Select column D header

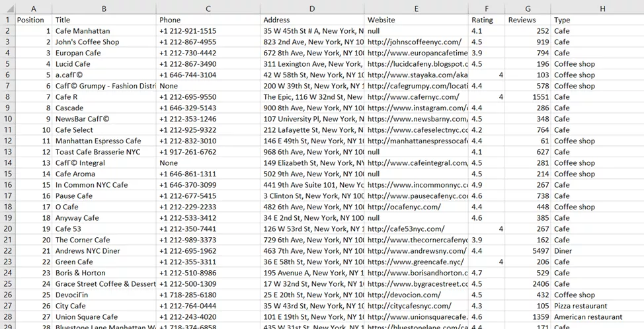pyautogui.click(x=312, y=9)
